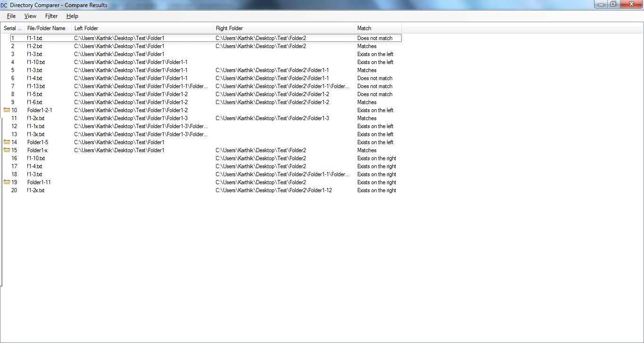Select the Folder1-2-1 name text

coord(40,110)
